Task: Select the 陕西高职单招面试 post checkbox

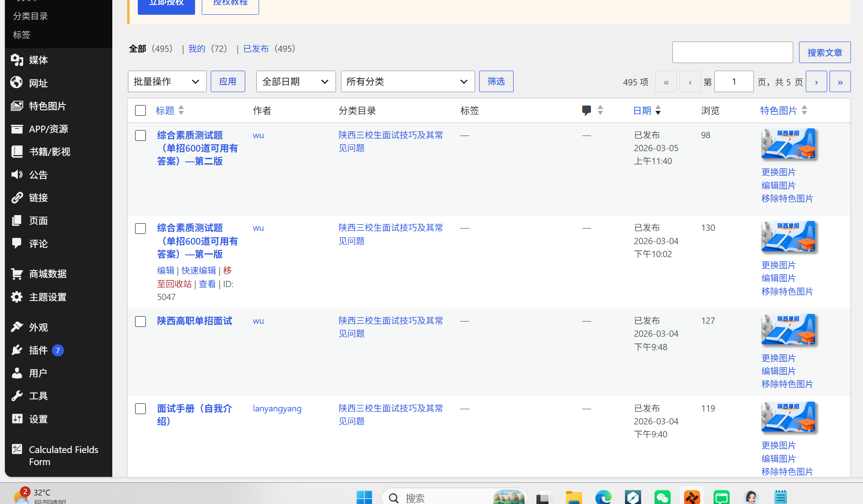Action: coord(140,322)
